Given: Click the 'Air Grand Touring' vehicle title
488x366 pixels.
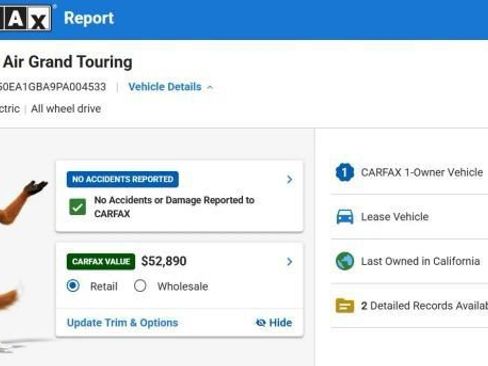Looking at the screenshot, I should (68, 62).
